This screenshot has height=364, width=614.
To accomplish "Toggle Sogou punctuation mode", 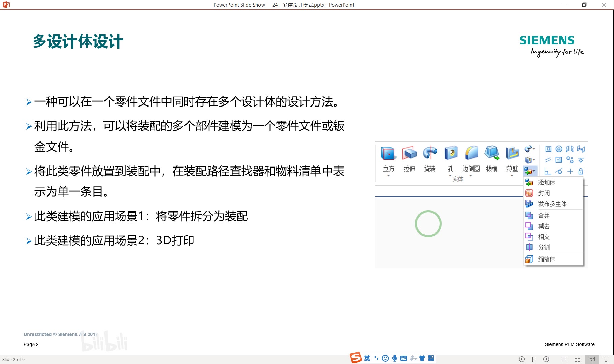I will point(376,358).
